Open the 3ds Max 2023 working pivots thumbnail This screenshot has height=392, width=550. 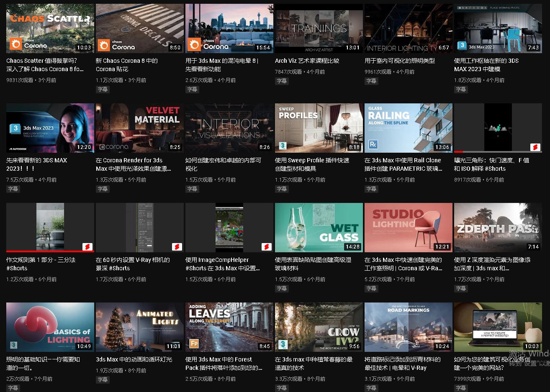[498, 28]
